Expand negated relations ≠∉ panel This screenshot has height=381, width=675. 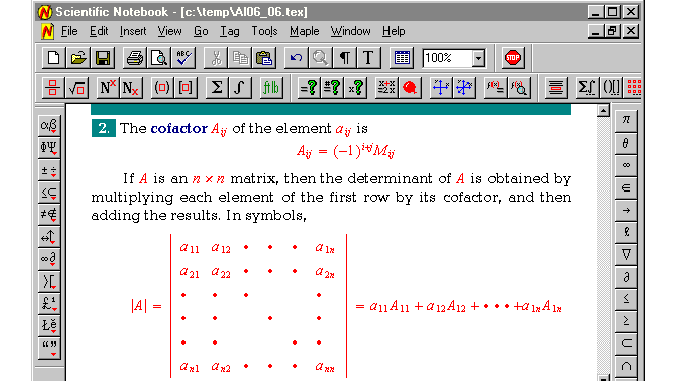click(x=49, y=214)
